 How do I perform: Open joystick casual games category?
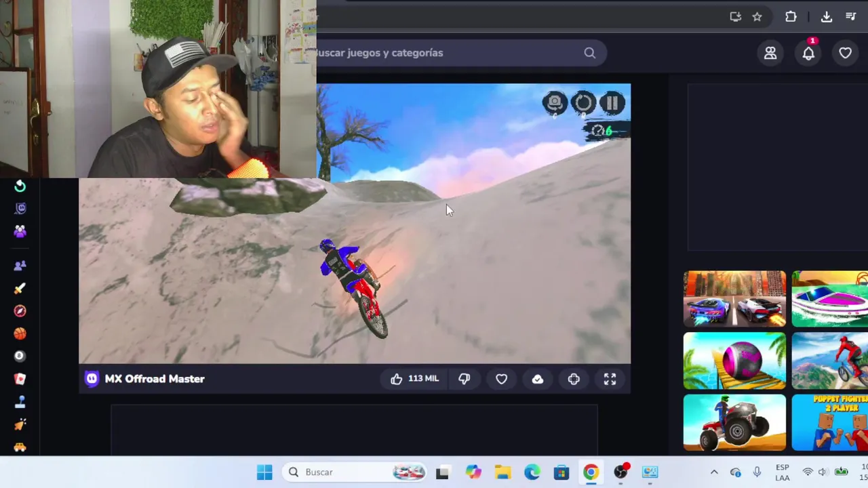click(x=20, y=401)
